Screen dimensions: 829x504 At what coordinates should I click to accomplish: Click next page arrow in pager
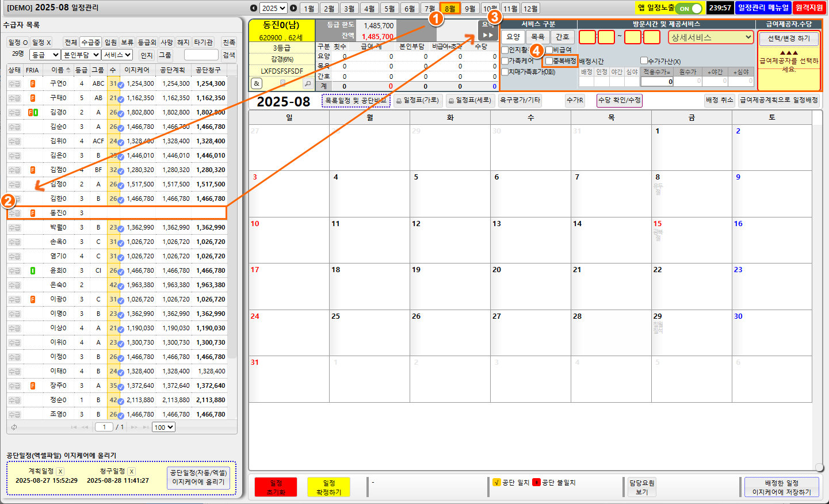tap(135, 427)
